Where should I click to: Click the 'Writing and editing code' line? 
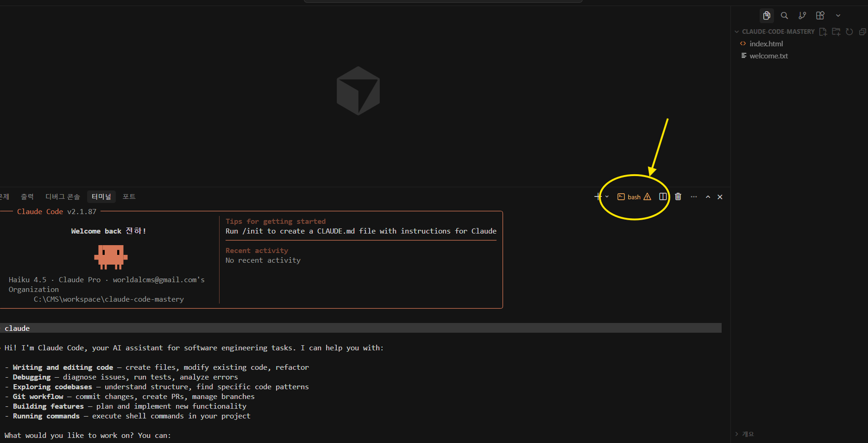click(157, 367)
